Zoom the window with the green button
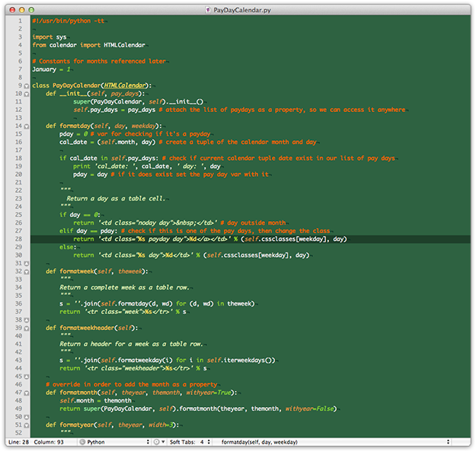The width and height of the screenshot is (476, 452). (x=31, y=10)
